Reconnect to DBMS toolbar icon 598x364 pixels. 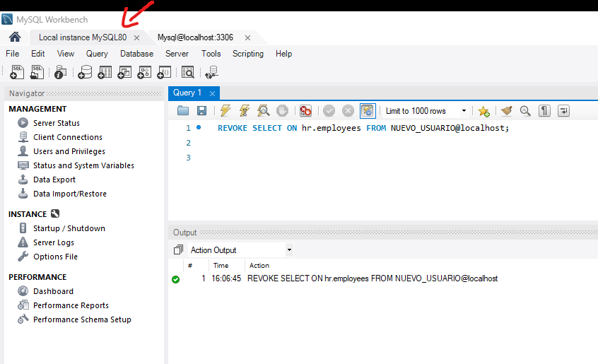211,72
